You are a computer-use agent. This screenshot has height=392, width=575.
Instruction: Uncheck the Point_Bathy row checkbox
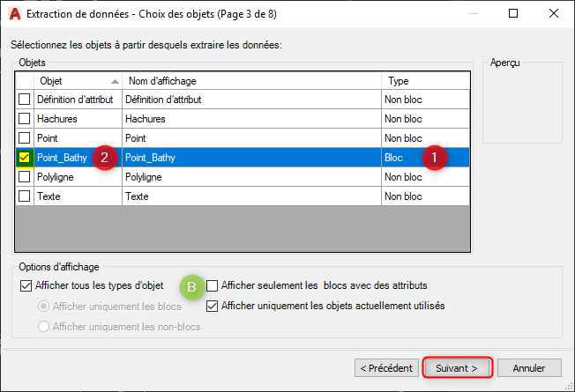tap(25, 158)
